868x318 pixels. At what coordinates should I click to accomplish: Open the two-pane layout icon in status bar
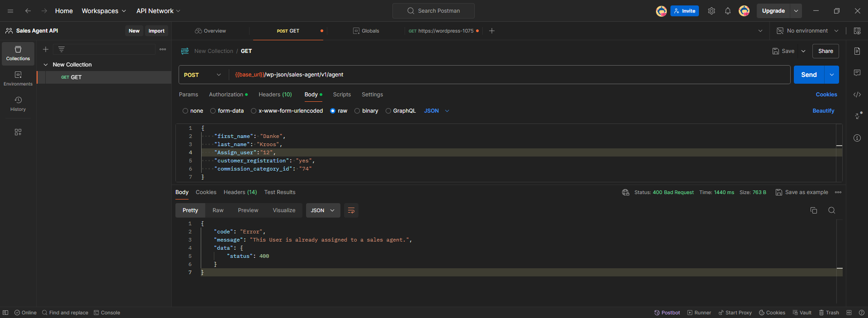click(849, 313)
